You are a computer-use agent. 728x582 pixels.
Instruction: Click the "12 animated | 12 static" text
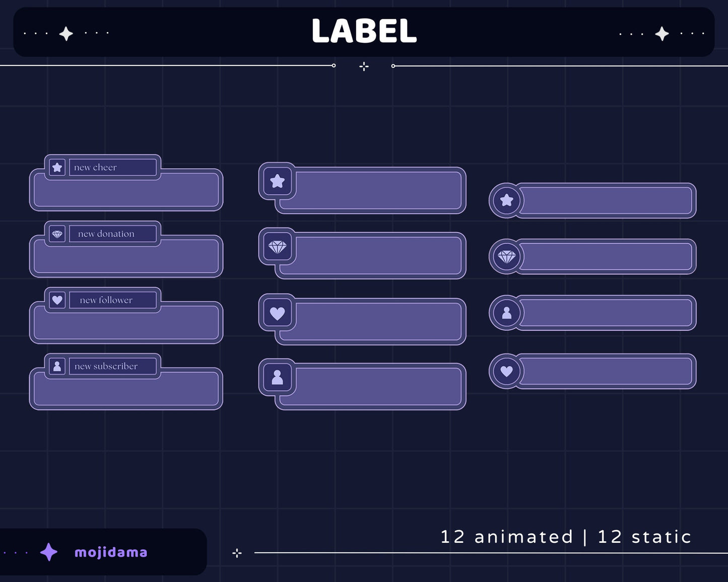(565, 537)
